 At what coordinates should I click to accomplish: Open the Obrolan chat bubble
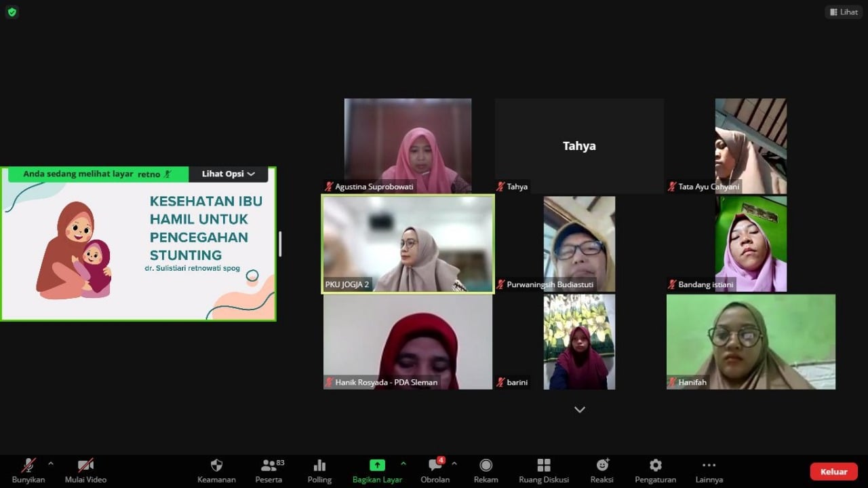(435, 466)
